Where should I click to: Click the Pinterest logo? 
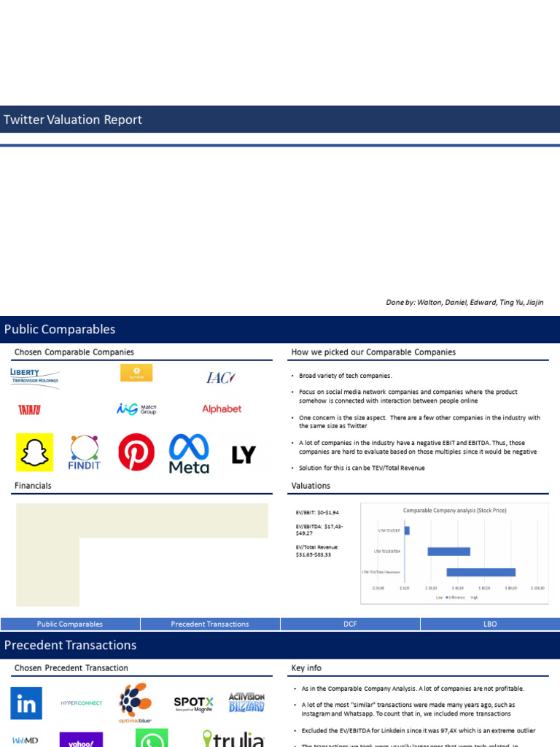coord(136,452)
